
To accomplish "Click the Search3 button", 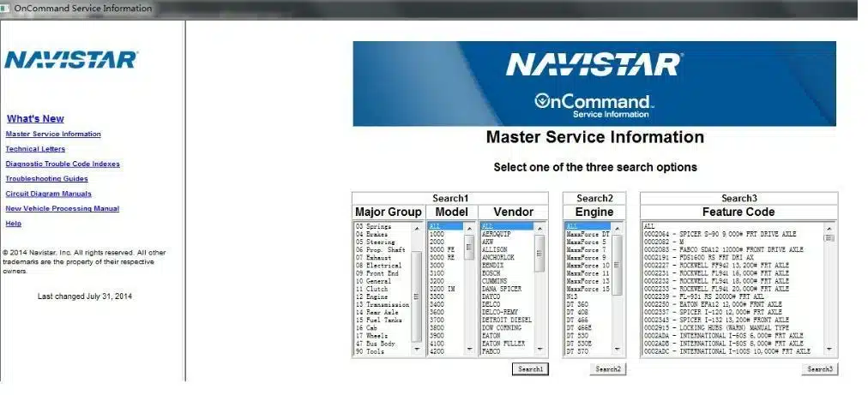I will pos(820,369).
